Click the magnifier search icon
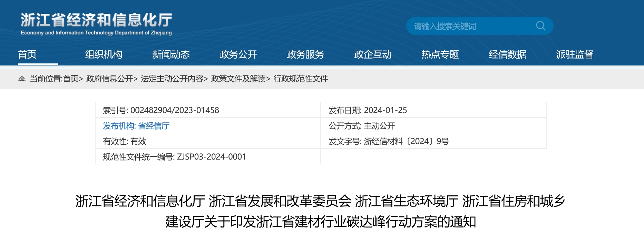644x234 pixels. [x=540, y=26]
